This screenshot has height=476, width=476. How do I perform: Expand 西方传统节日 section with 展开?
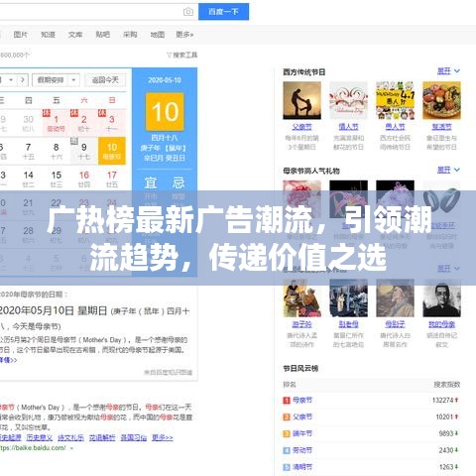(448, 71)
